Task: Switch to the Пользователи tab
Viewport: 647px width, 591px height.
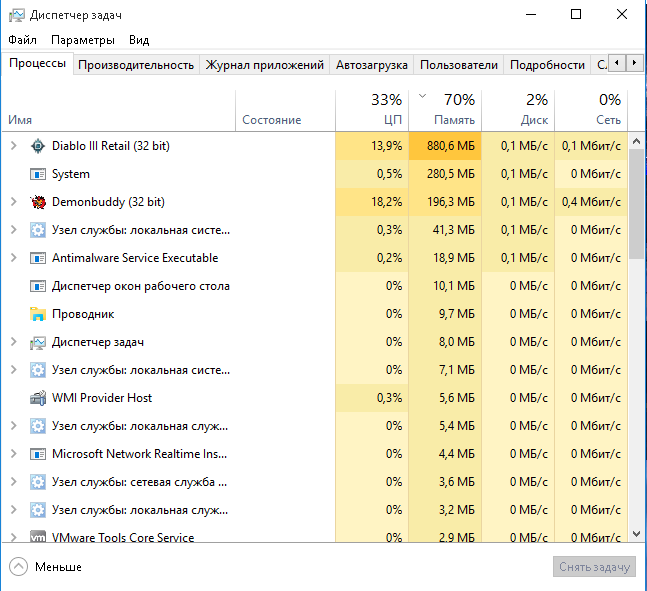Action: point(459,65)
